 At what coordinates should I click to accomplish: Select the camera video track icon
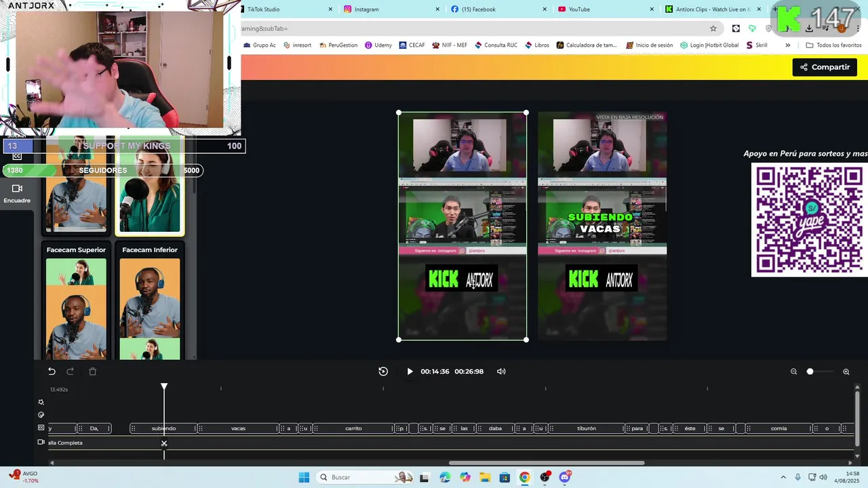click(x=41, y=443)
